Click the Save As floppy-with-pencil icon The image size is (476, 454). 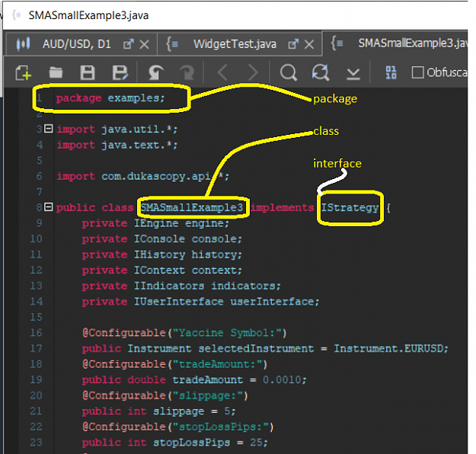[x=120, y=73]
